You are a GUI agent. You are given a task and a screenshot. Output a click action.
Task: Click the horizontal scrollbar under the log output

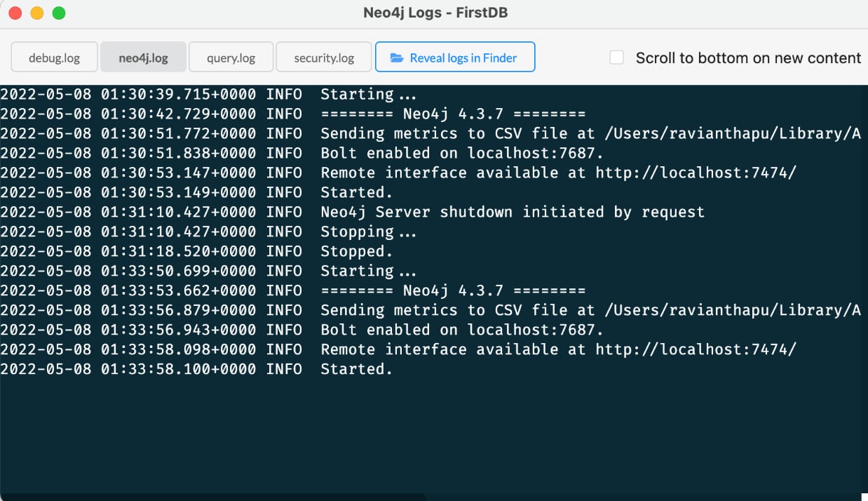click(213, 497)
